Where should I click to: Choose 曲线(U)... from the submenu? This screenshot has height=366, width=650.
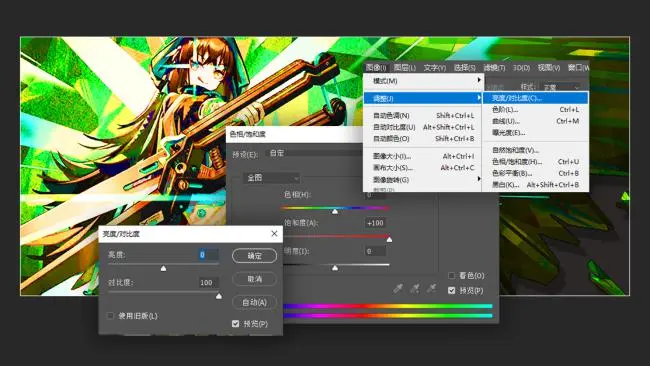pos(535,121)
